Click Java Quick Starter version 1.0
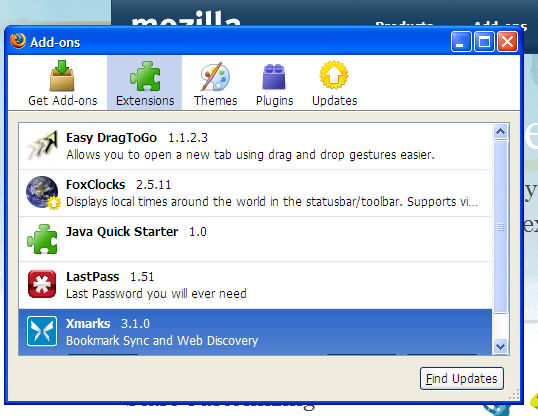Viewport: 538px width, 416px height. click(x=198, y=232)
